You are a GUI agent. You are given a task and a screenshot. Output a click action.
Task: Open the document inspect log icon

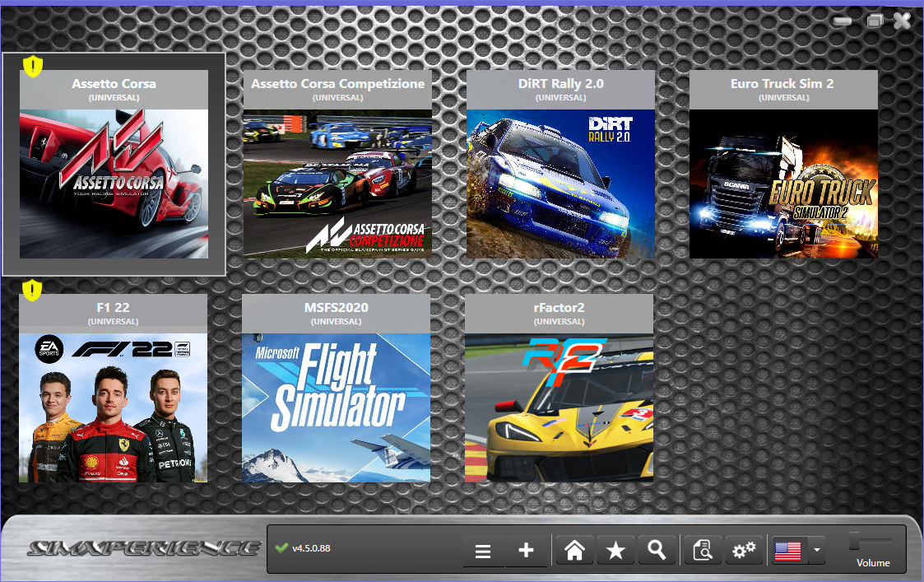click(x=702, y=551)
